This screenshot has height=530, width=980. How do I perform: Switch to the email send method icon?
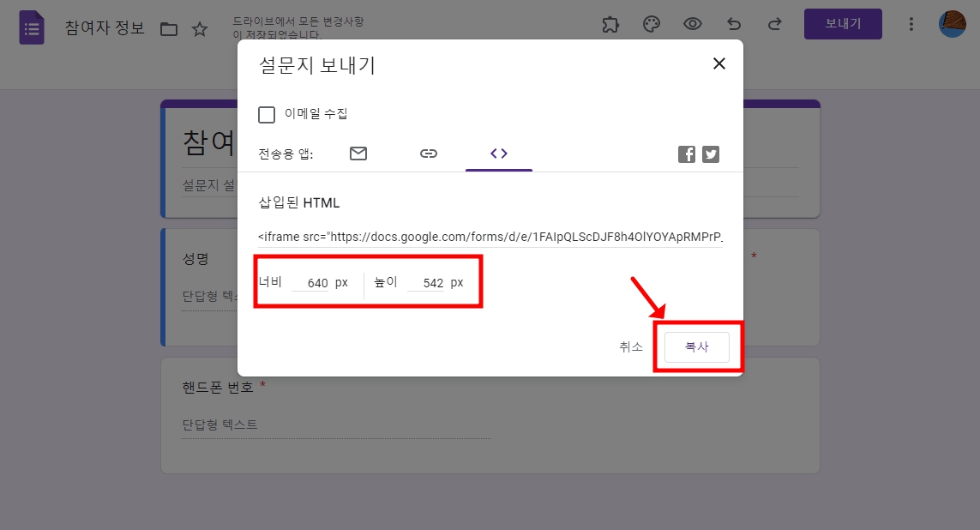358,154
